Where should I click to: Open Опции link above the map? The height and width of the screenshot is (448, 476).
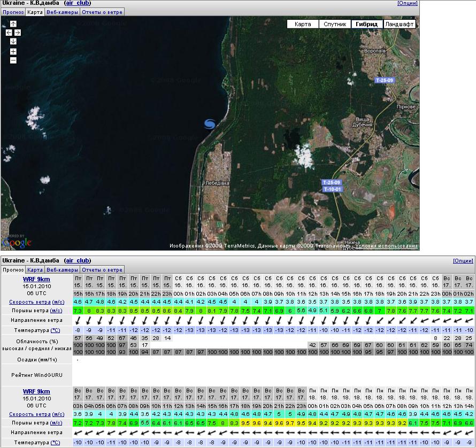pos(408,3)
